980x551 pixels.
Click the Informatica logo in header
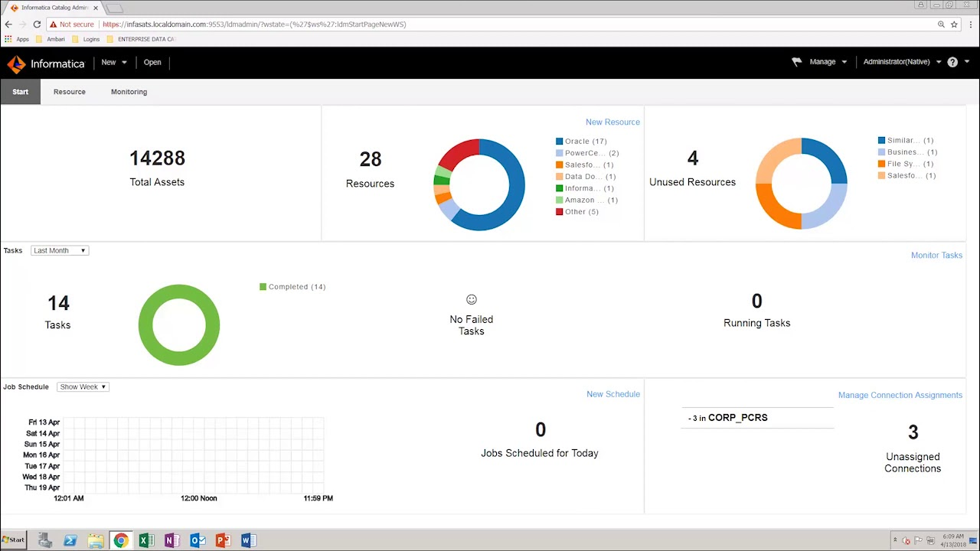pos(45,64)
